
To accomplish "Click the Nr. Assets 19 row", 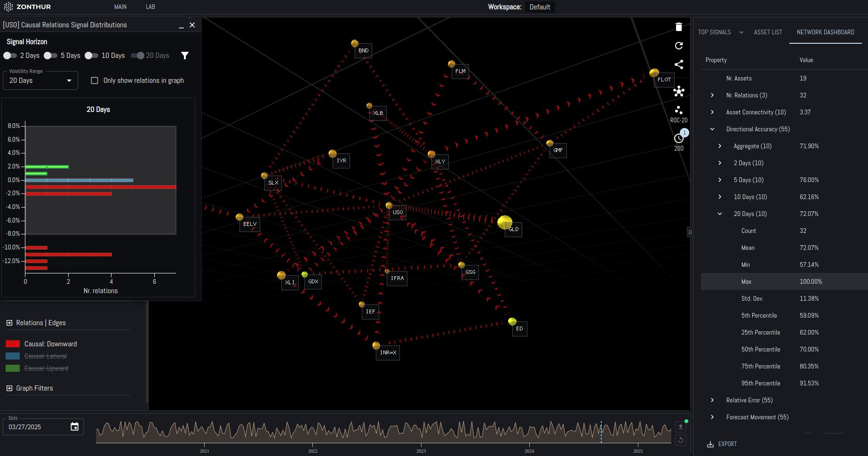I will pyautogui.click(x=784, y=78).
